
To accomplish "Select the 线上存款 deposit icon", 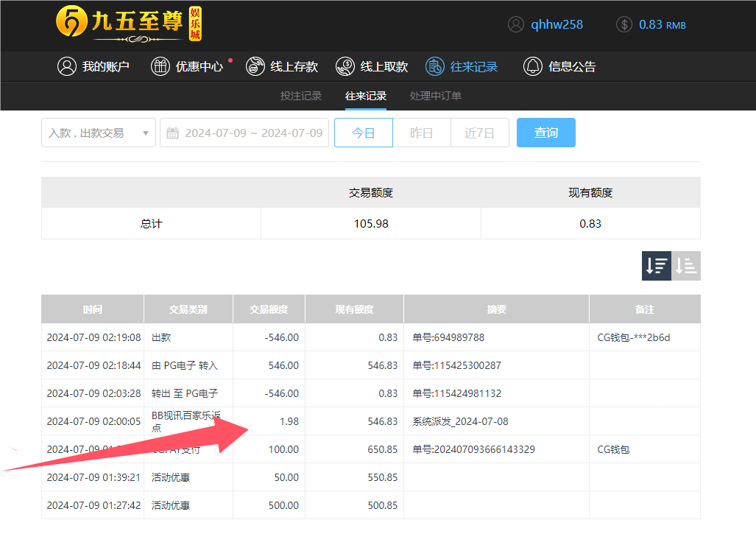I will (255, 66).
